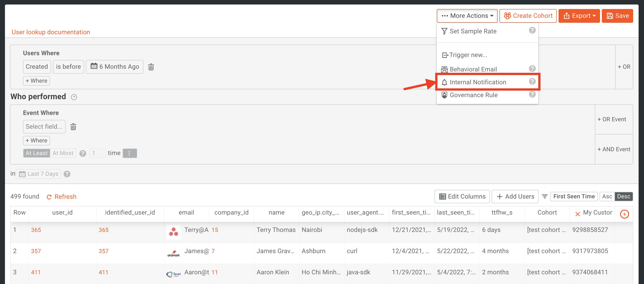Add an AND Event condition
Viewport: 644px width, 284px height.
coord(614,149)
